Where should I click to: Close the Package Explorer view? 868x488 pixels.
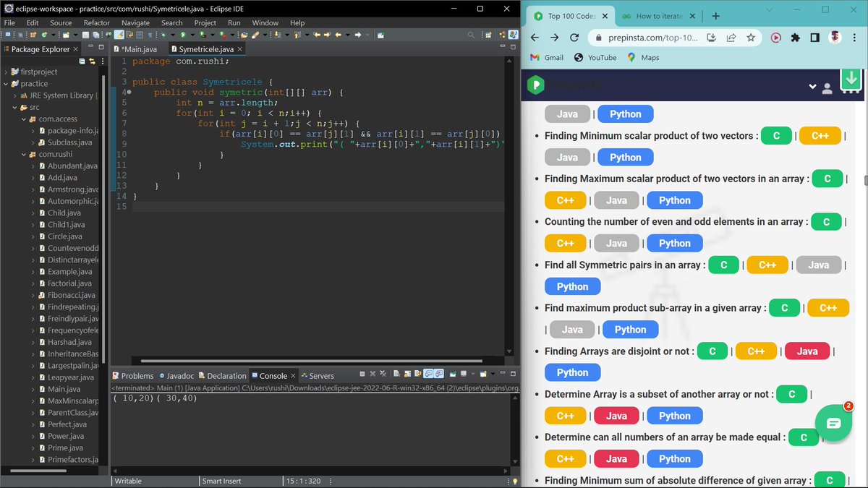[x=76, y=49]
